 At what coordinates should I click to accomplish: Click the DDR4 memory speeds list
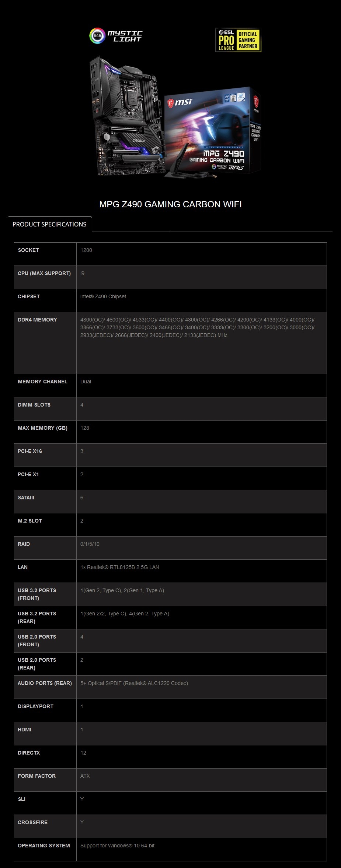click(197, 327)
